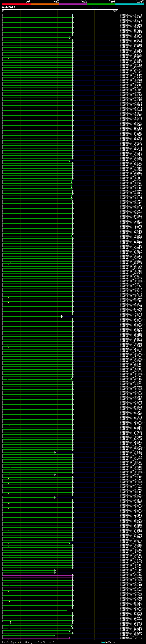This screenshot has height=644, width=146.
Task: Click hit label UniRef100_A8QDA7
Action: click(131, 37)
